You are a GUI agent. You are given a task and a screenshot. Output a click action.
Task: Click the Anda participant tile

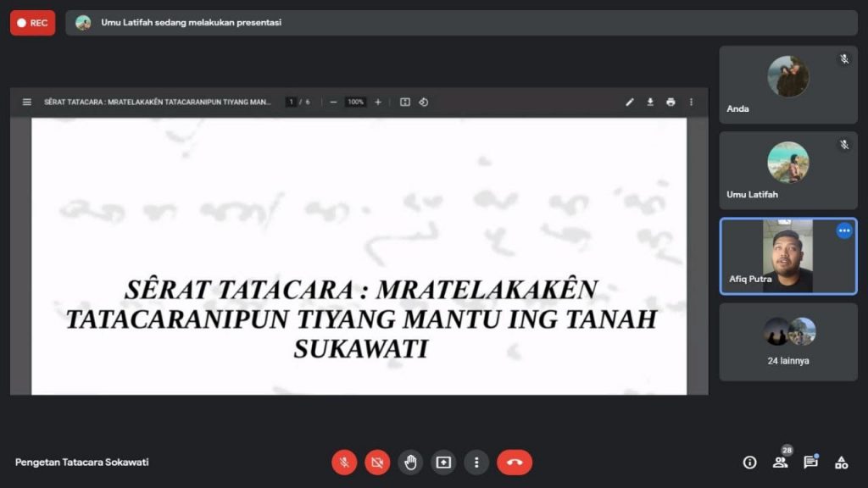coord(787,85)
